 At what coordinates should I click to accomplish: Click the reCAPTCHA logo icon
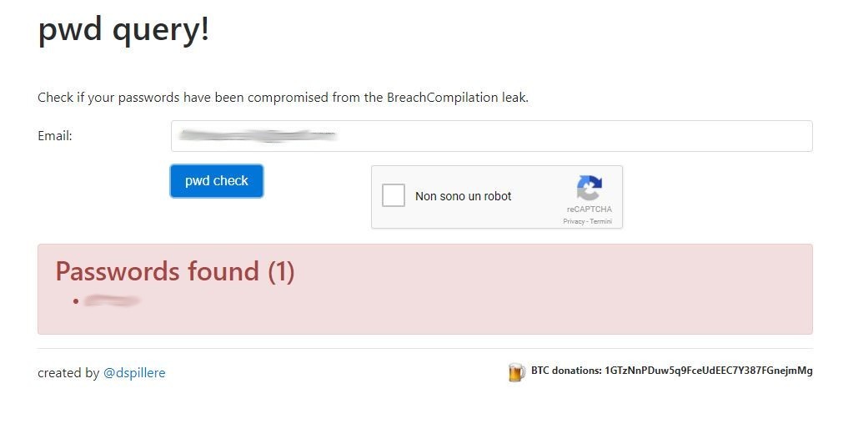tap(589, 188)
